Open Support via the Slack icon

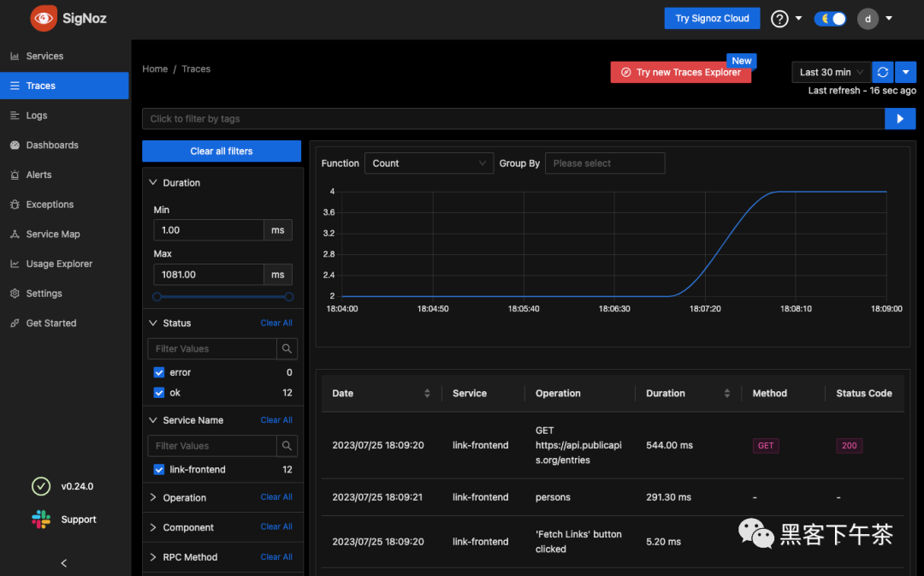(x=41, y=520)
